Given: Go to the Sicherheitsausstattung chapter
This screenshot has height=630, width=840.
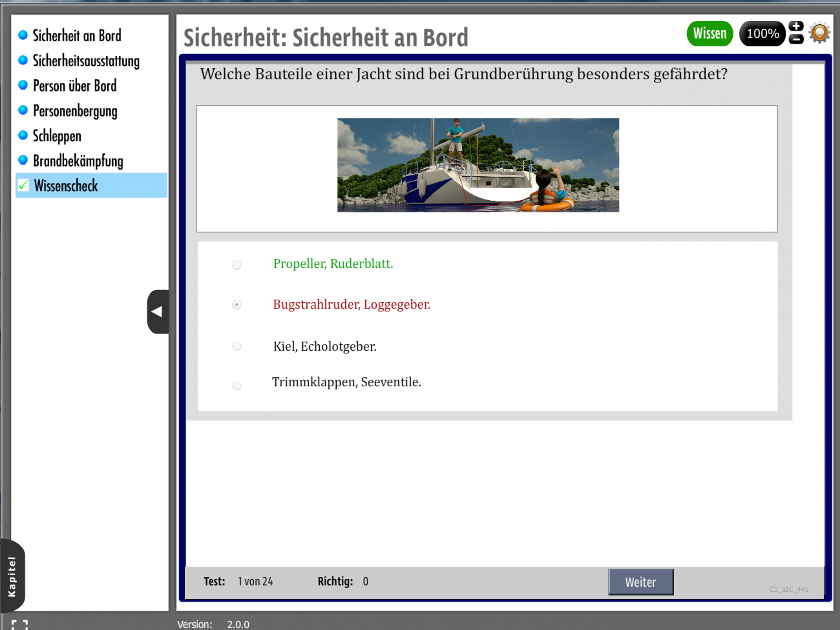Looking at the screenshot, I should (x=86, y=61).
